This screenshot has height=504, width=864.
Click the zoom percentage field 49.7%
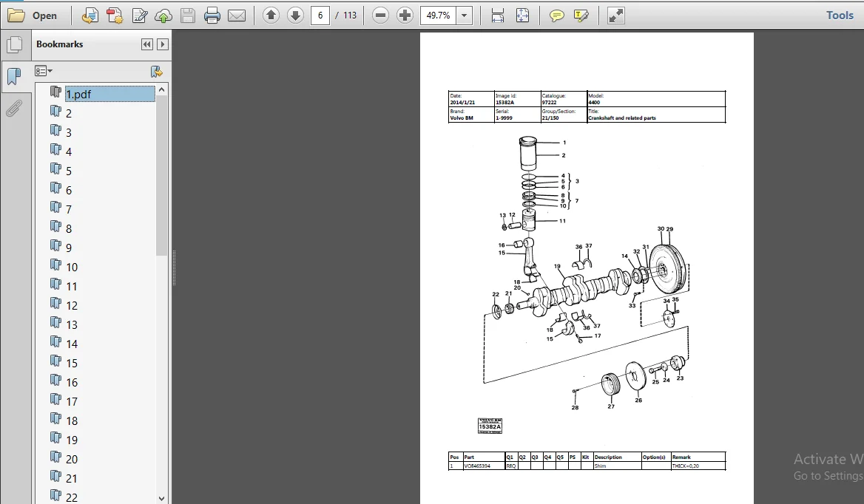tap(439, 16)
